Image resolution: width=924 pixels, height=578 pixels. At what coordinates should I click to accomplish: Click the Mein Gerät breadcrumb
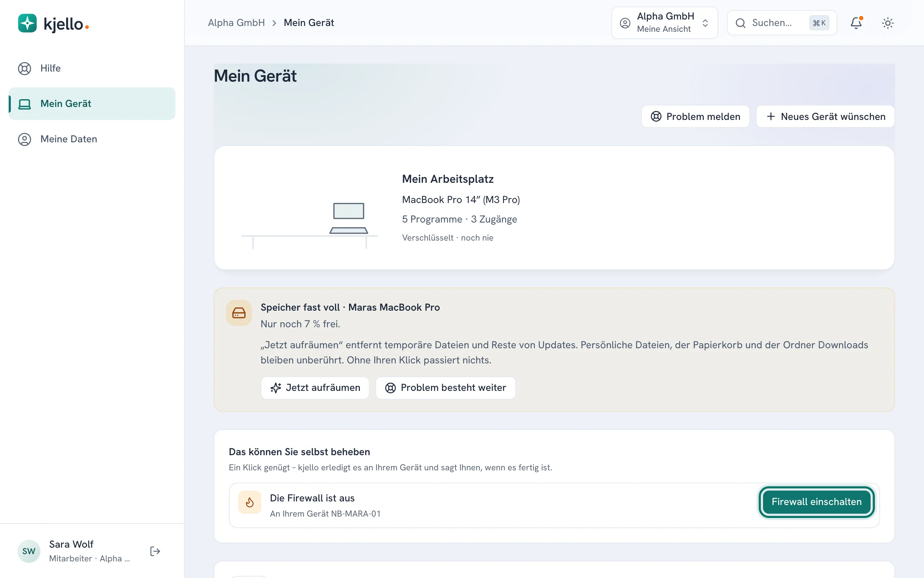309,22
